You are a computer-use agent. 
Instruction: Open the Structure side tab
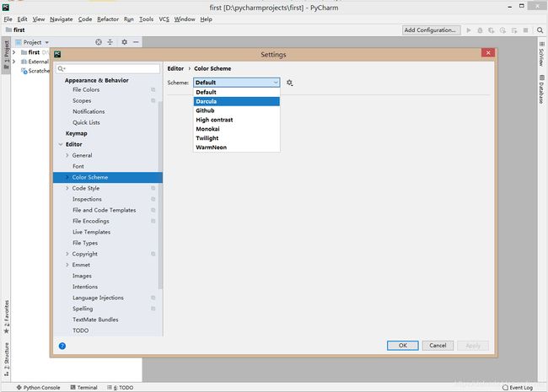click(x=6, y=359)
